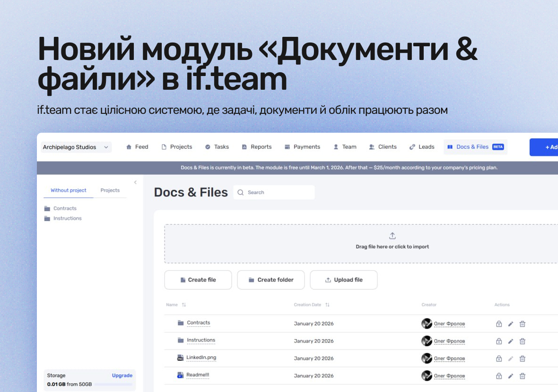Click the edit pencil for LinkedIn.png row
Screen dimensions: 558x392
click(x=511, y=358)
